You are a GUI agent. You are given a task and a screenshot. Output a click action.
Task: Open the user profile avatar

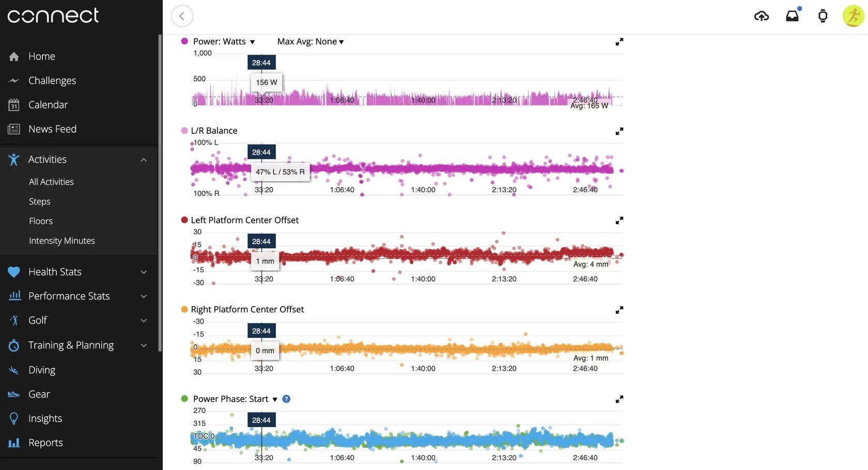[x=853, y=16]
